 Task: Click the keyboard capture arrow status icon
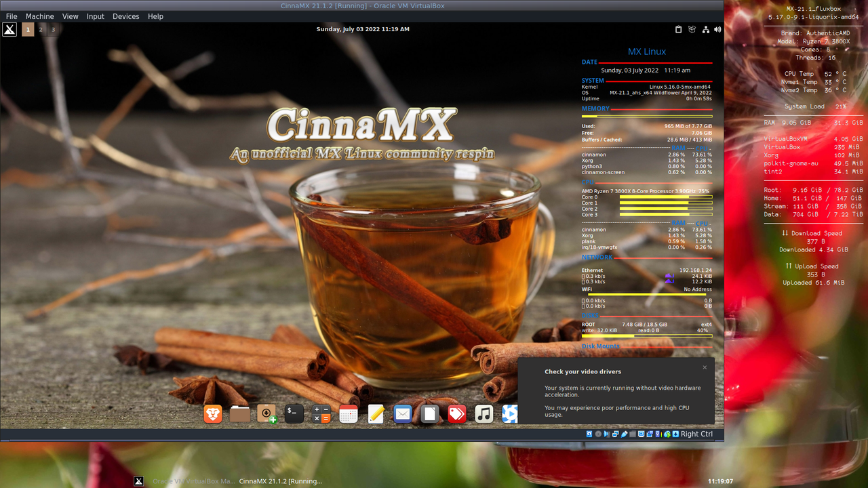[675, 434]
